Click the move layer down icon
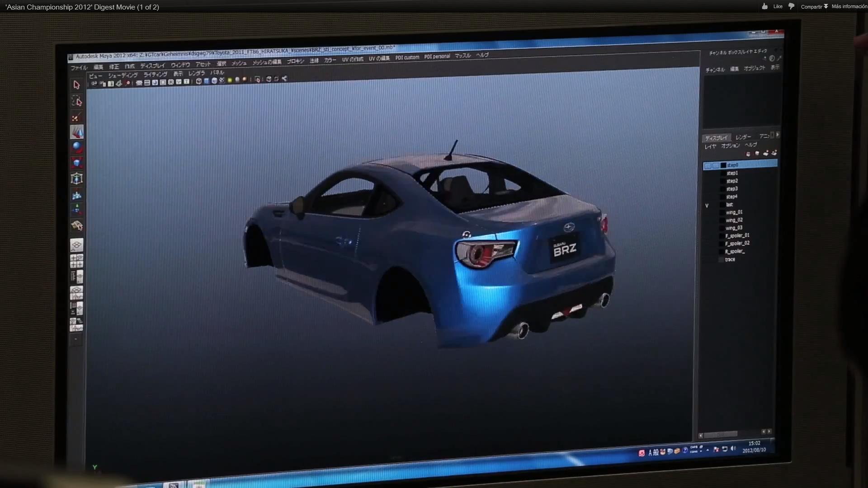Screen dimensions: 868x488 point(757,154)
